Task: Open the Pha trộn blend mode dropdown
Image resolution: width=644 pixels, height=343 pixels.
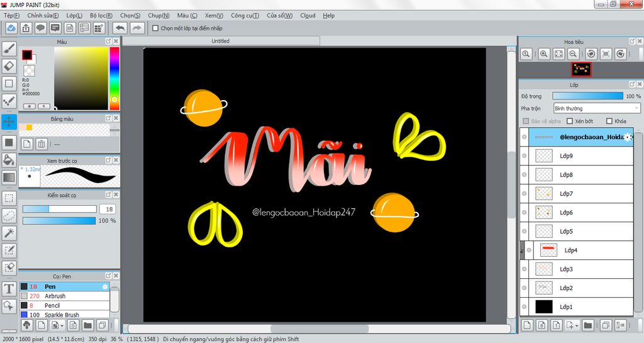Action: pyautogui.click(x=597, y=108)
